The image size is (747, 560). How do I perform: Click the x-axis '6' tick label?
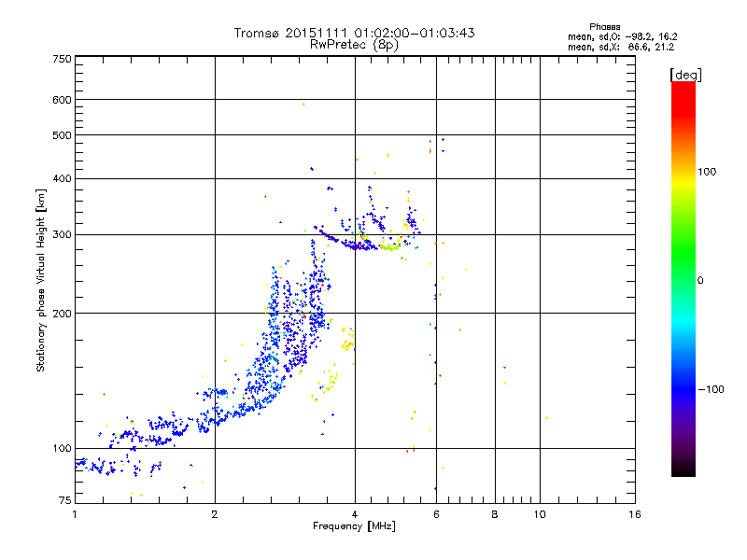(436, 514)
